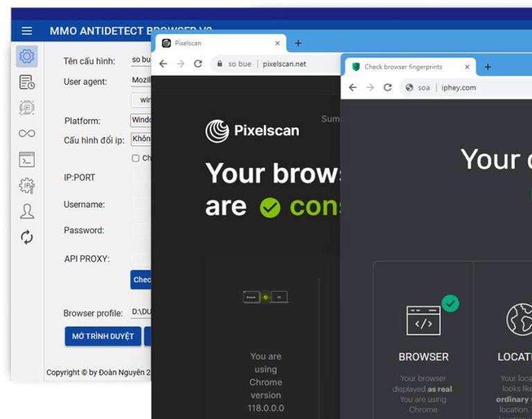Go back in the Pixelscan browser window
The width and height of the screenshot is (532, 419).
click(x=163, y=64)
